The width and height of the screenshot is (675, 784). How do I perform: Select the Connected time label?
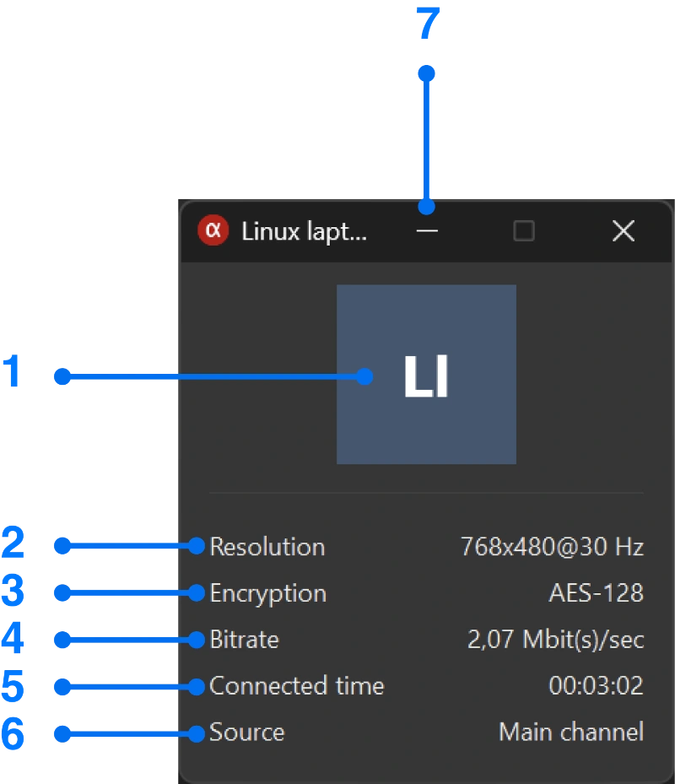click(296, 686)
